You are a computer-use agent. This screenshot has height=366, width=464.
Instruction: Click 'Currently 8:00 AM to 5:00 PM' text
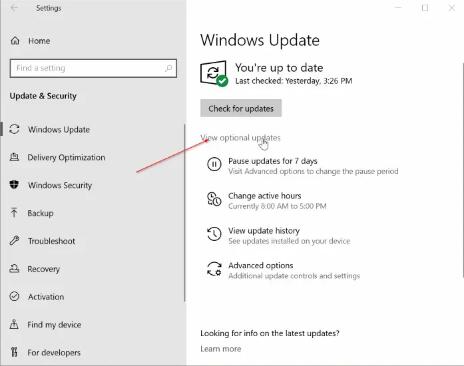pos(277,206)
